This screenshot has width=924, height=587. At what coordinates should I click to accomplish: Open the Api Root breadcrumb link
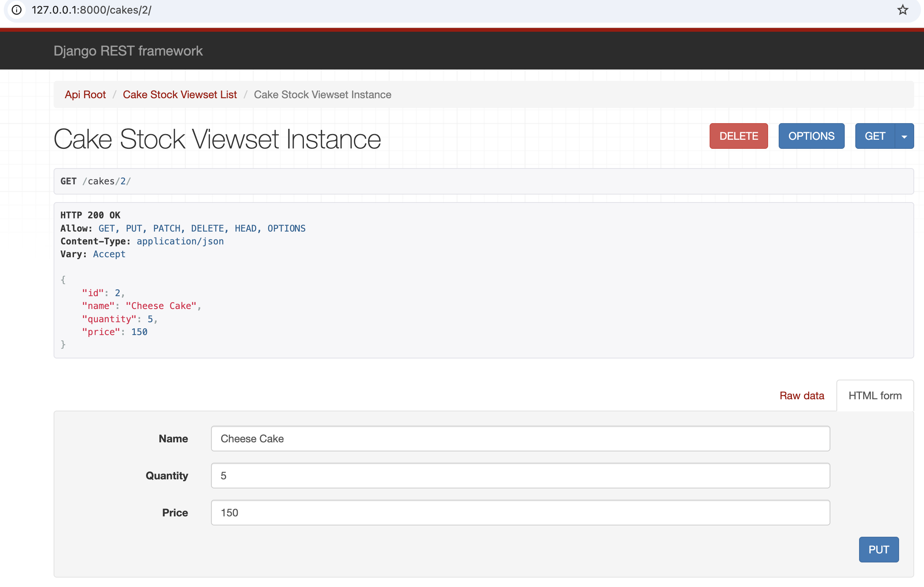coord(85,94)
